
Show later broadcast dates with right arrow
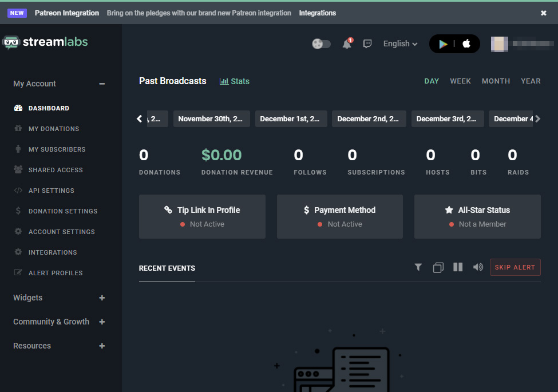click(x=537, y=119)
